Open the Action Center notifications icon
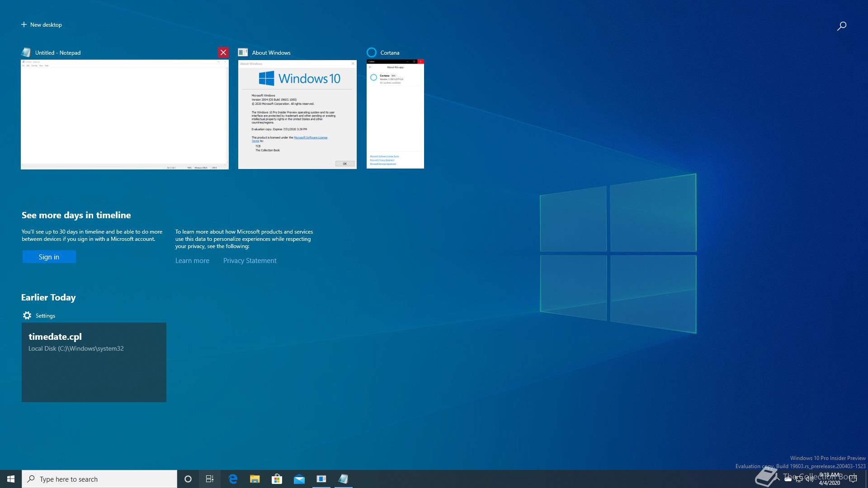Viewport: 868px width, 488px height. (853, 479)
